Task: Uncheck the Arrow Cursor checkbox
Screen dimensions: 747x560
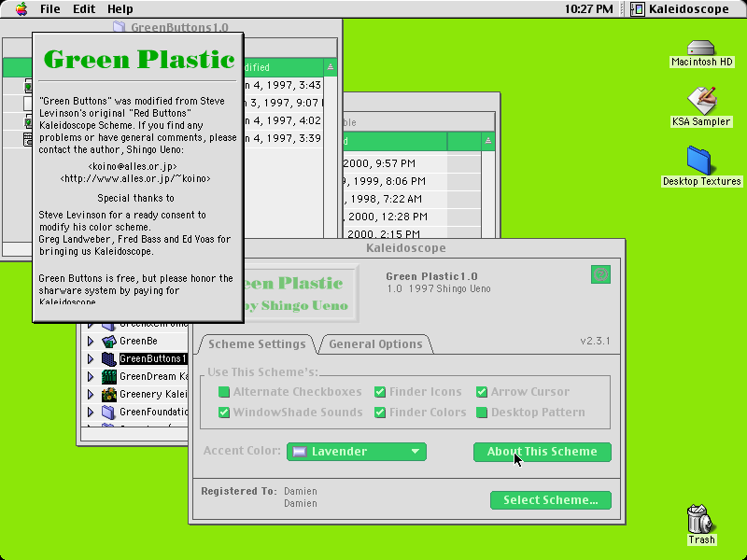Action: [x=482, y=392]
